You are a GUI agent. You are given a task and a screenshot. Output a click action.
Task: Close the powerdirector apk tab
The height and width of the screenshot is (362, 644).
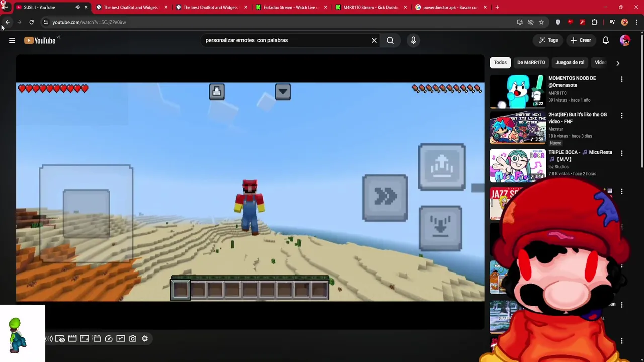click(x=485, y=7)
